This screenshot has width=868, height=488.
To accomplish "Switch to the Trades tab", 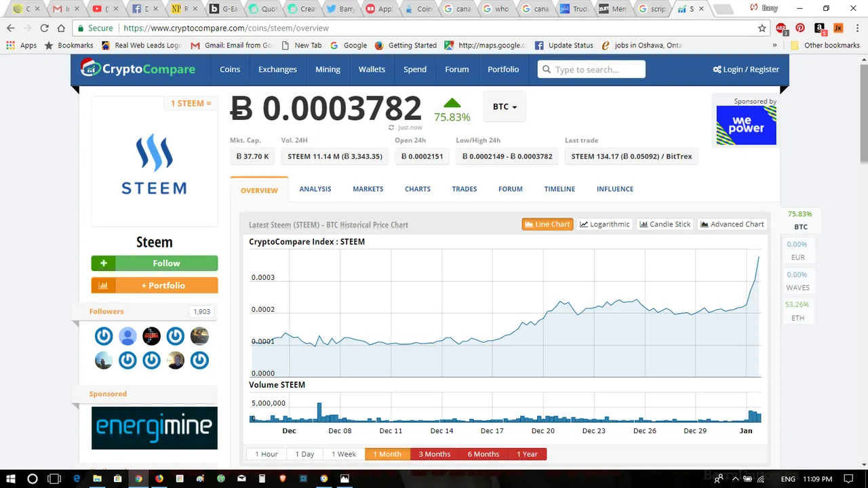I will click(x=465, y=189).
